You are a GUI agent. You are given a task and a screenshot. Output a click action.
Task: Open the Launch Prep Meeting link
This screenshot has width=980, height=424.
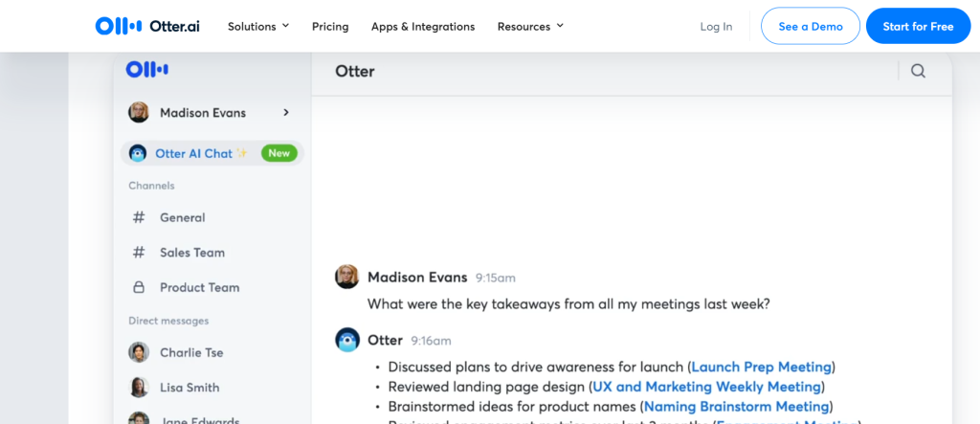(x=761, y=367)
